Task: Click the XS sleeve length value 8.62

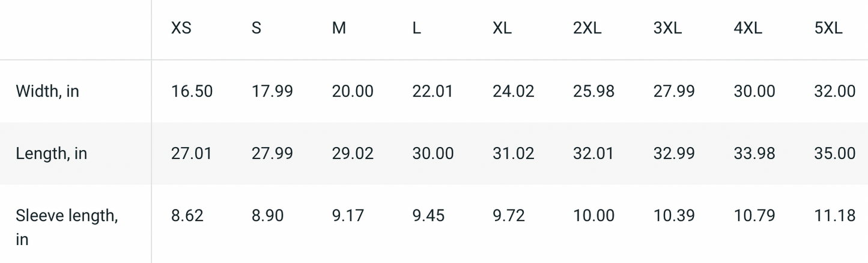Action: click(187, 215)
